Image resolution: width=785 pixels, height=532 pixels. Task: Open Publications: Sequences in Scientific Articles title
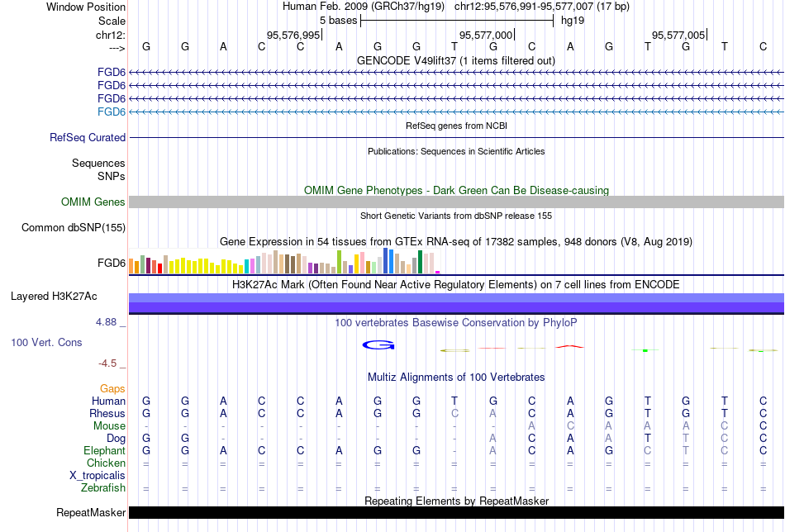[x=456, y=151]
